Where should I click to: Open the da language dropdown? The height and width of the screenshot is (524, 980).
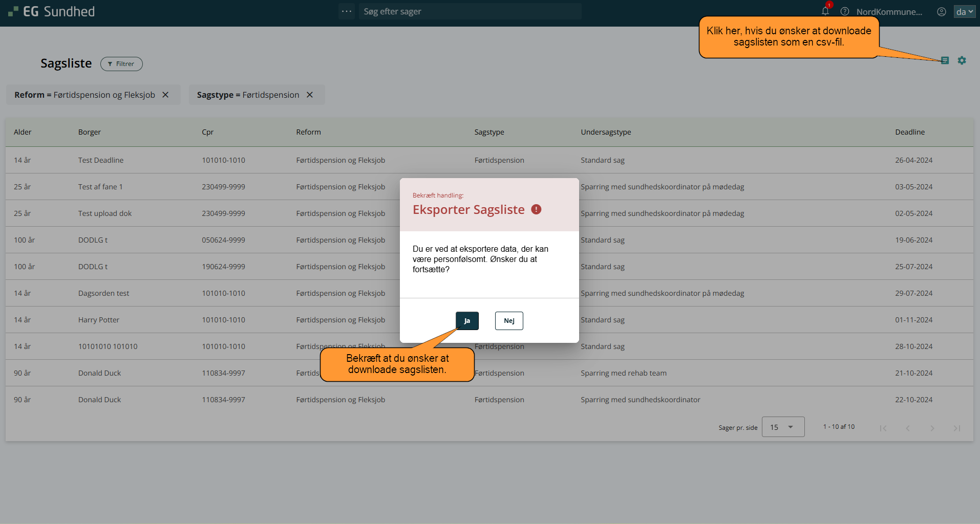pos(965,11)
